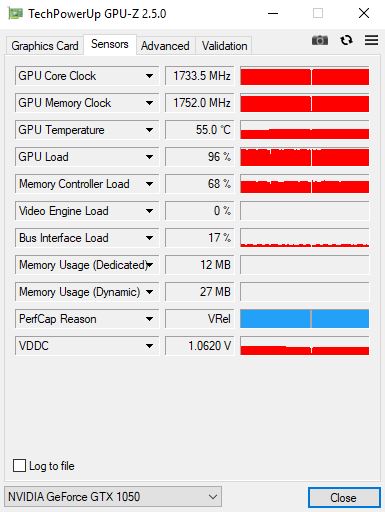Click the GPU-Z app icon in title bar
Image resolution: width=385 pixels, height=512 pixels.
(x=15, y=13)
